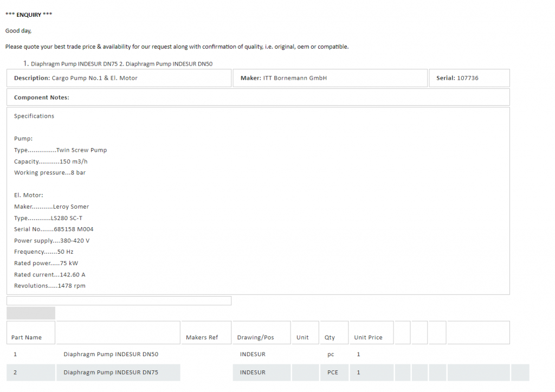The width and height of the screenshot is (555, 392).
Task: Click the Part Name column header
Action: pos(27,337)
